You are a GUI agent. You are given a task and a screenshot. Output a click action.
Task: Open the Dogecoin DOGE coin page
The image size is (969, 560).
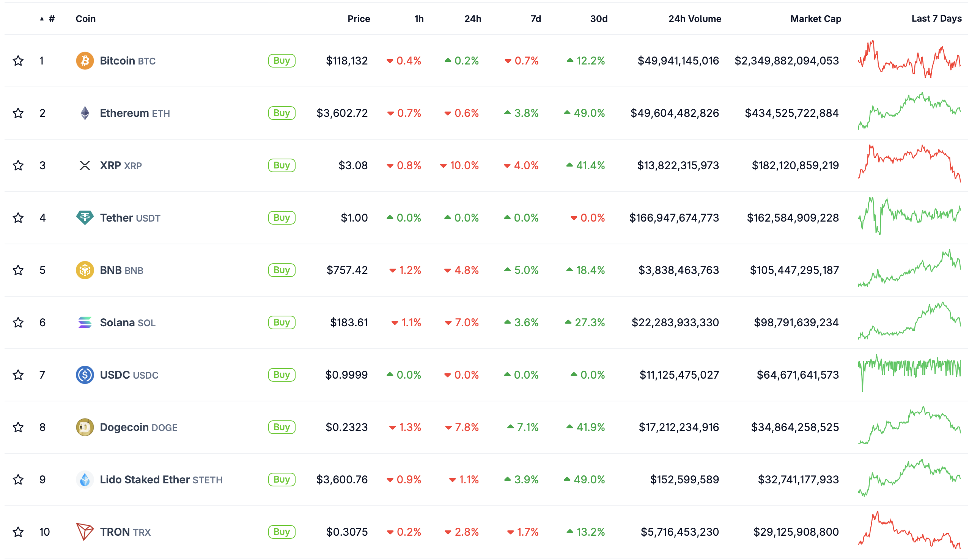click(x=139, y=427)
